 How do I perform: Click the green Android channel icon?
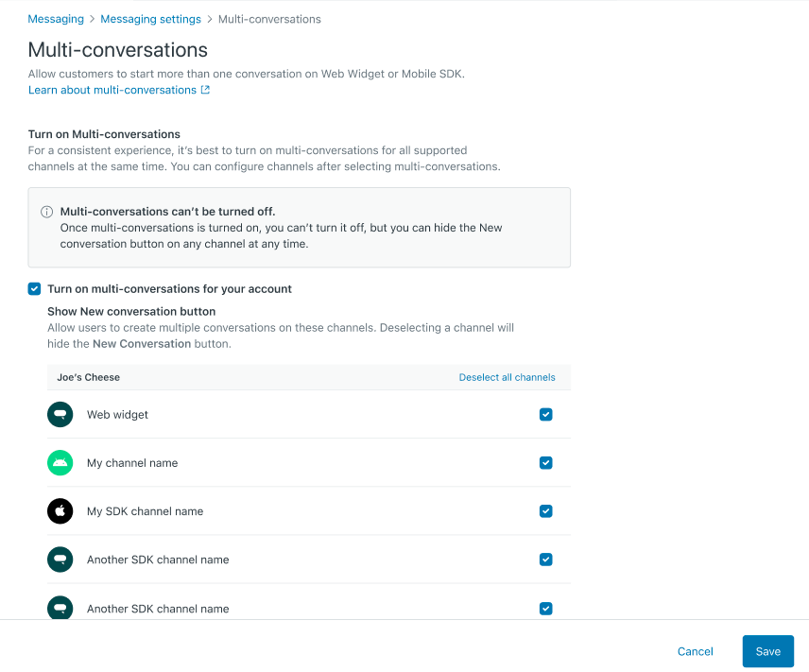tap(60, 463)
